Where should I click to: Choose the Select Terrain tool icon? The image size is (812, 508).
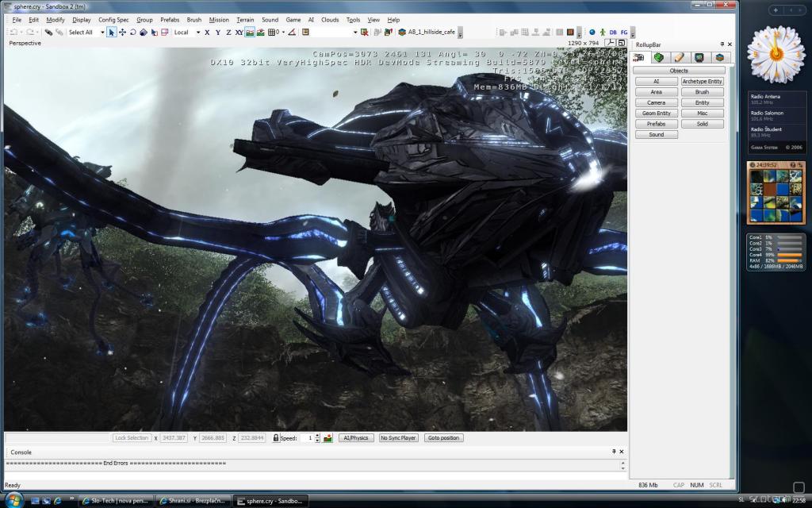[155, 32]
